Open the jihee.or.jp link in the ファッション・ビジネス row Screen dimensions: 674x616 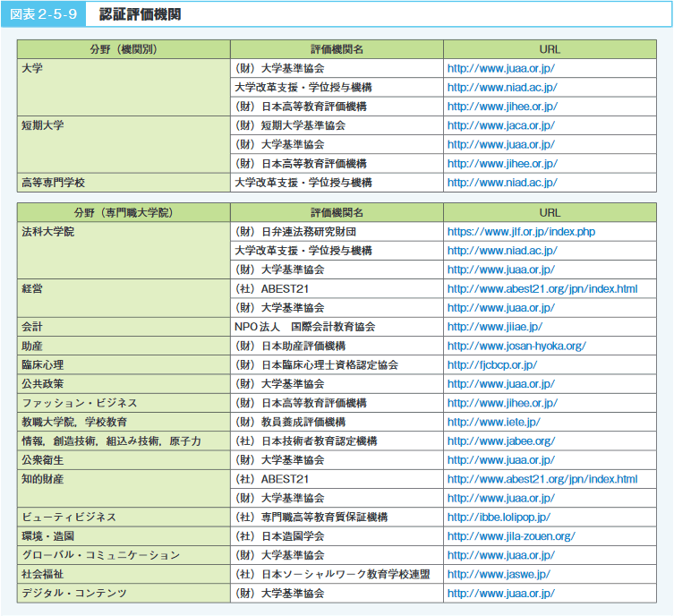(x=502, y=403)
